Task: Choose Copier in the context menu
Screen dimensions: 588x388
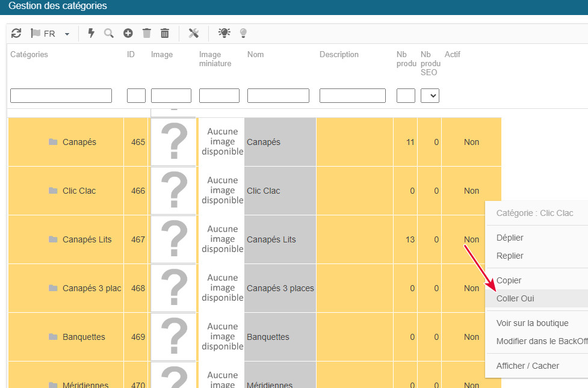Action: (x=509, y=280)
